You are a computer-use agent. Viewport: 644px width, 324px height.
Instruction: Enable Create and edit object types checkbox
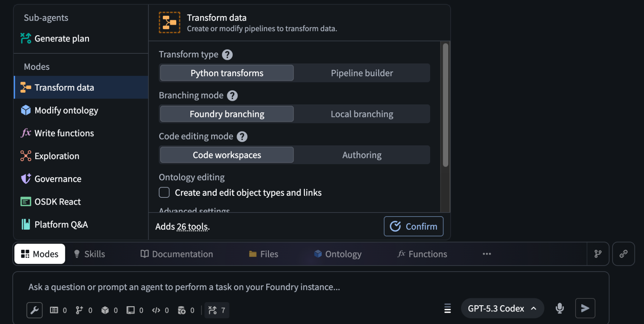[x=164, y=193]
